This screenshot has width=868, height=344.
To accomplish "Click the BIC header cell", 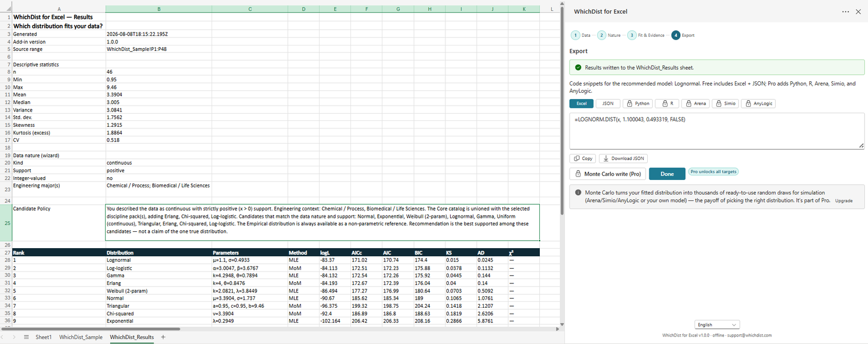I will (430, 252).
